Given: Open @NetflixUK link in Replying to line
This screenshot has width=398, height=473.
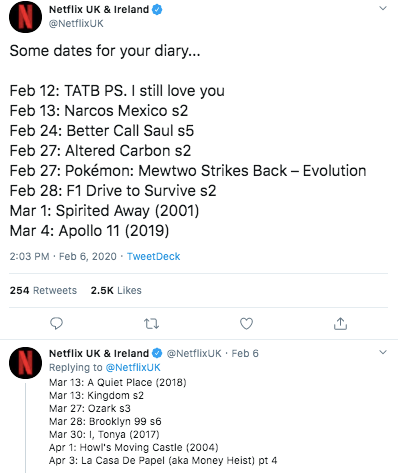Looking at the screenshot, I should point(133,367).
